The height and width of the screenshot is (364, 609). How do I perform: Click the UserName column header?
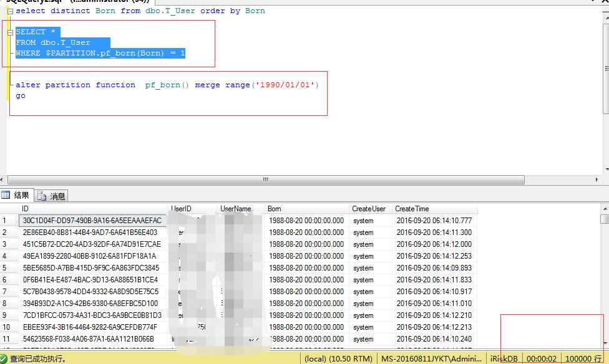pos(240,209)
